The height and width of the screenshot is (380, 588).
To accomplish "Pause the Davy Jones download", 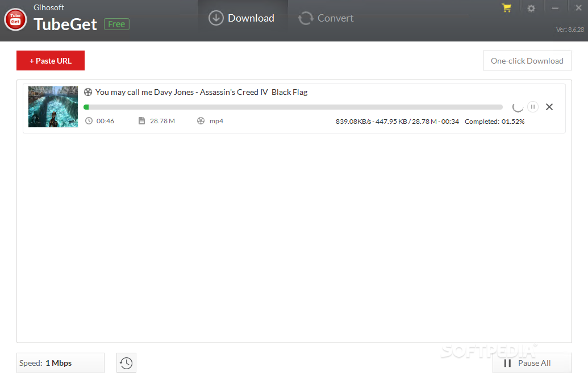I will (533, 107).
